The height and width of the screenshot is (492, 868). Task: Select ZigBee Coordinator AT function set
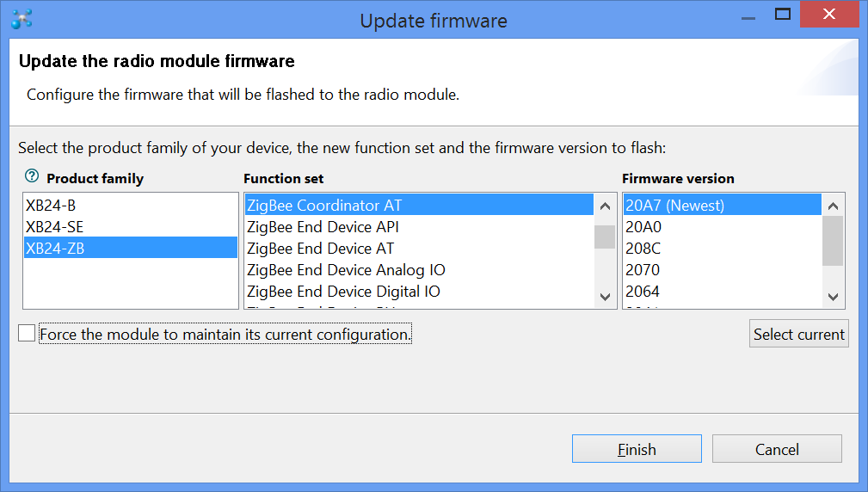[x=324, y=206]
